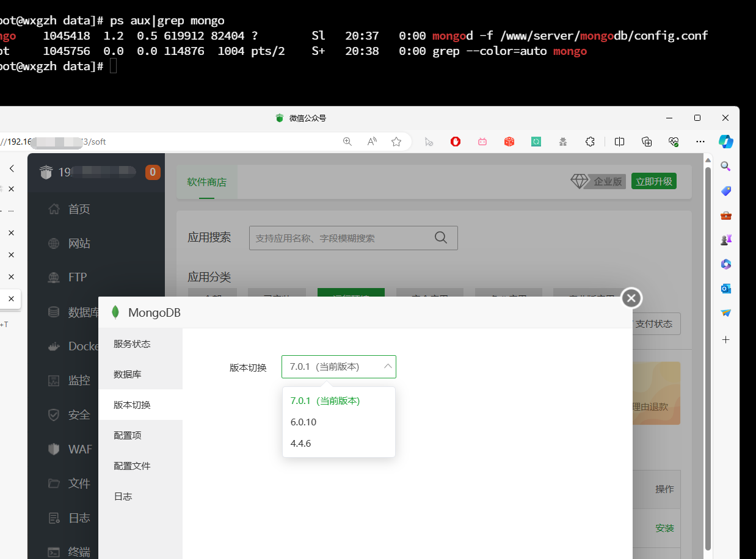Add a sidebar app with the plus icon
This screenshot has height=559, width=756.
[x=726, y=339]
